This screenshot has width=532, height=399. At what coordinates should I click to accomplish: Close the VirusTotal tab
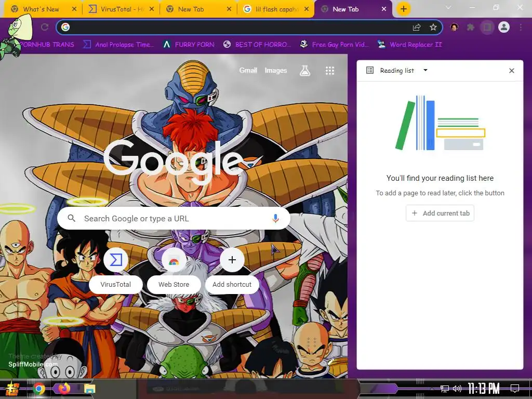coord(152,9)
